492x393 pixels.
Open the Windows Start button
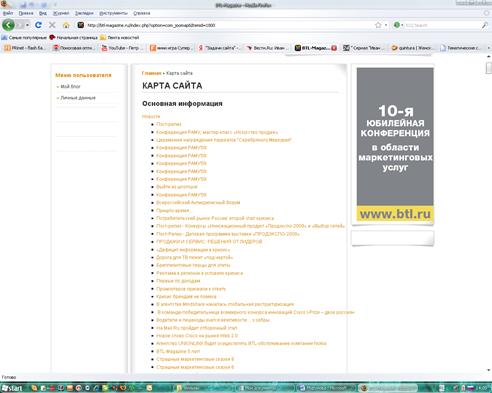pos(13,388)
